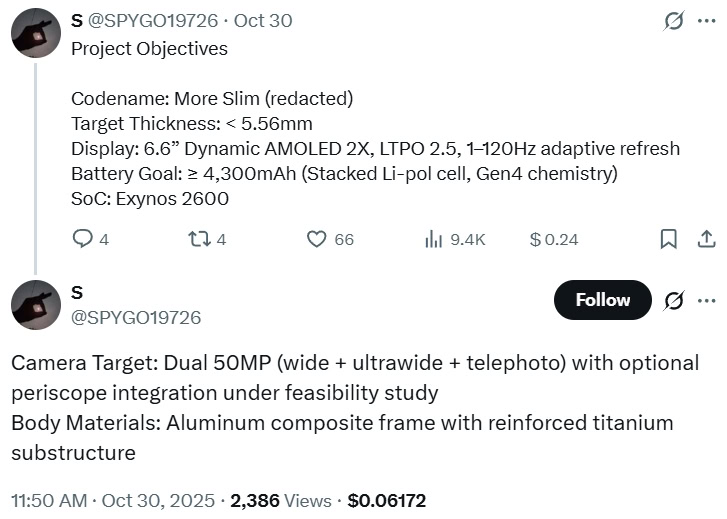This screenshot has height=519, width=727.
Task: Open more options beside Follow button
Action: 706,300
